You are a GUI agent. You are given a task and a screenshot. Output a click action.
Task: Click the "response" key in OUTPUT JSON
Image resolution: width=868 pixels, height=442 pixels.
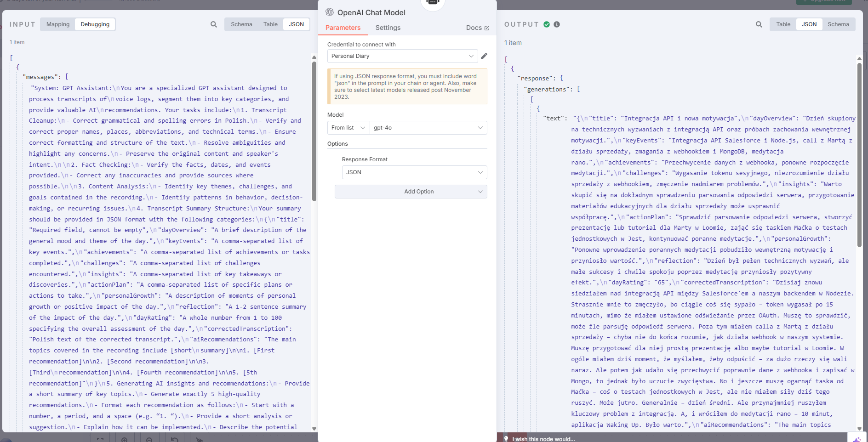point(536,79)
